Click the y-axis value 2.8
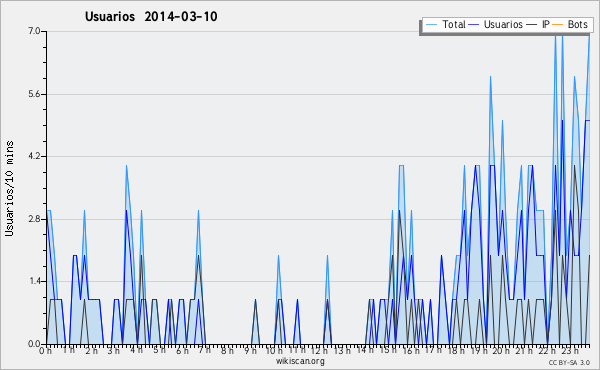 [x=34, y=219]
